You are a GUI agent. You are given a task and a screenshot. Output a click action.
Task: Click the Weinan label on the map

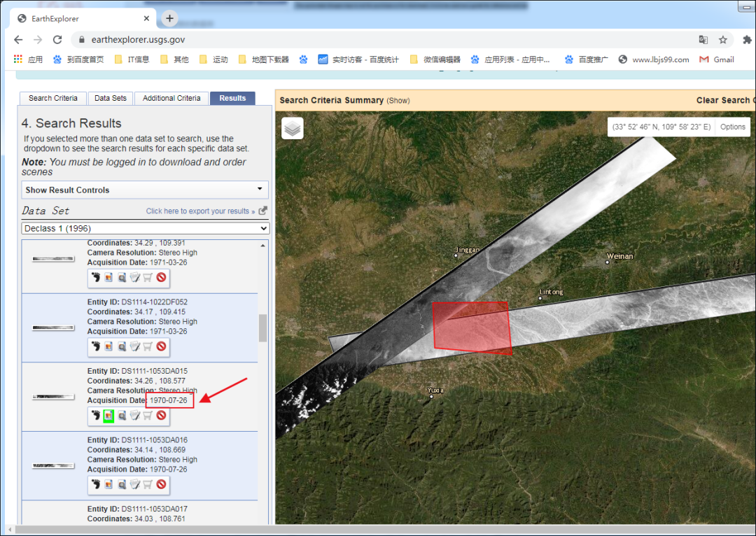[619, 256]
